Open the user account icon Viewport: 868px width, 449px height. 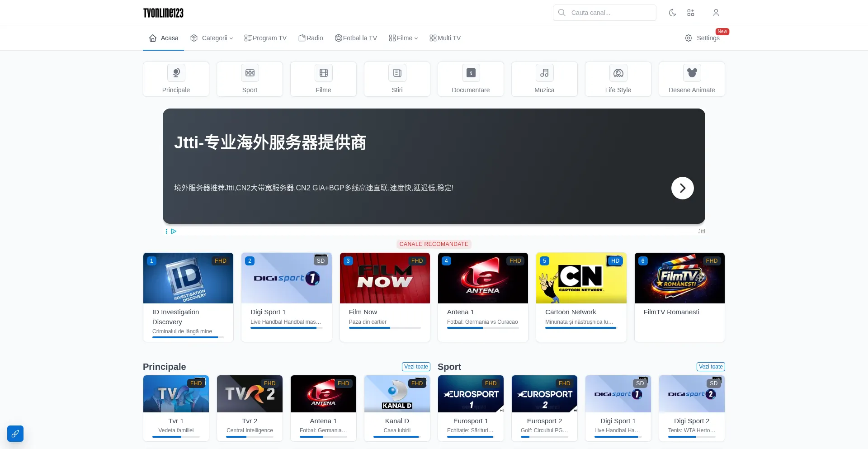click(x=716, y=13)
